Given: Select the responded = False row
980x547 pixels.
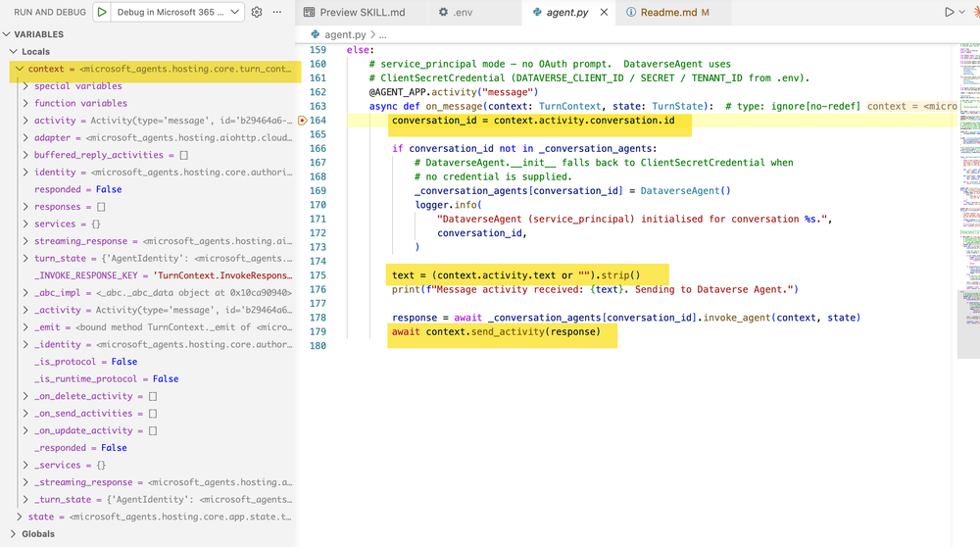Looking at the screenshot, I should [150, 189].
